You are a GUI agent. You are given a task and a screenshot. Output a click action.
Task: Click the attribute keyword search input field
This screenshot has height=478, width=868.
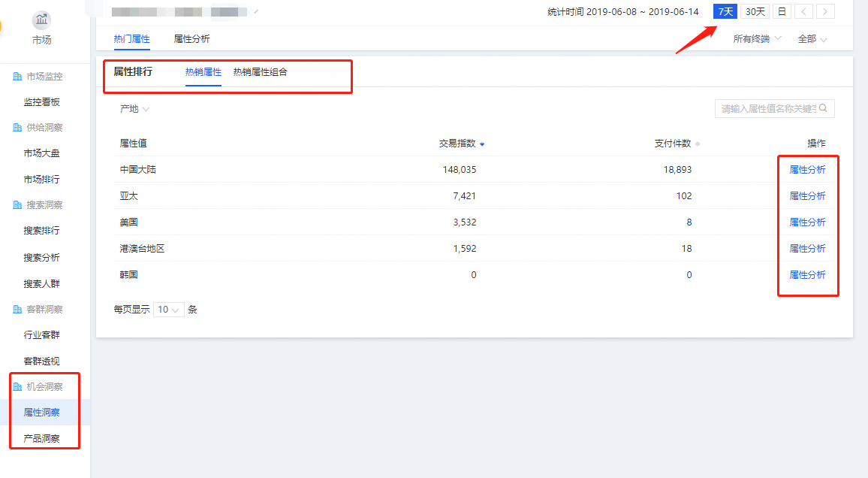[766, 109]
